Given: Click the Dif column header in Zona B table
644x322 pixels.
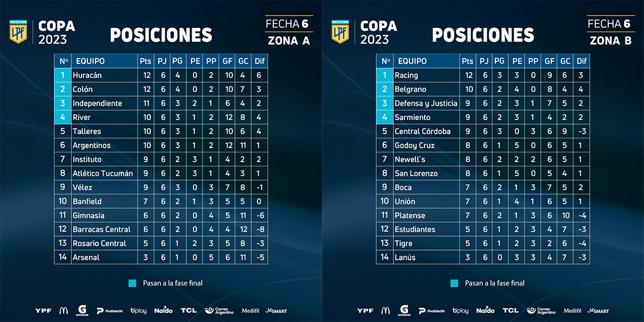Looking at the screenshot, I should pos(582,61).
